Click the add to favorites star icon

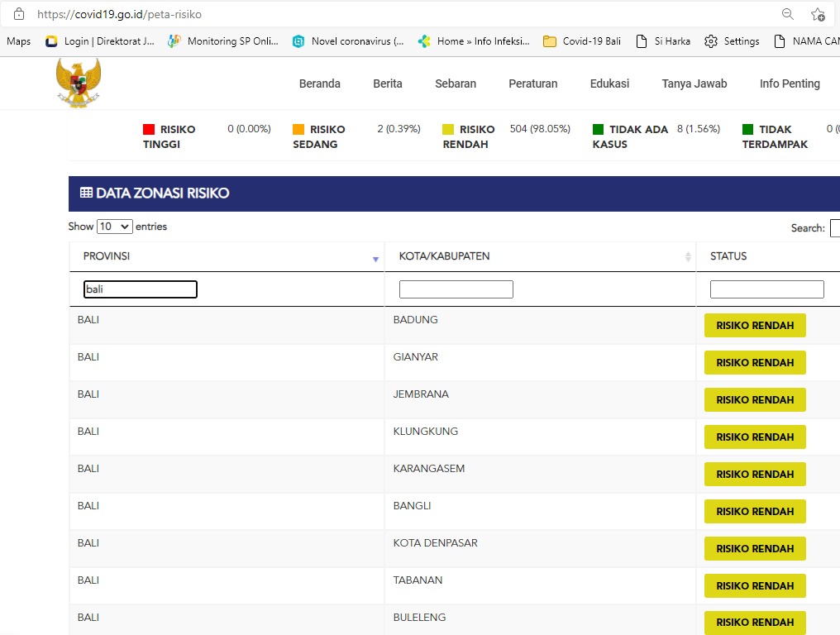[818, 14]
